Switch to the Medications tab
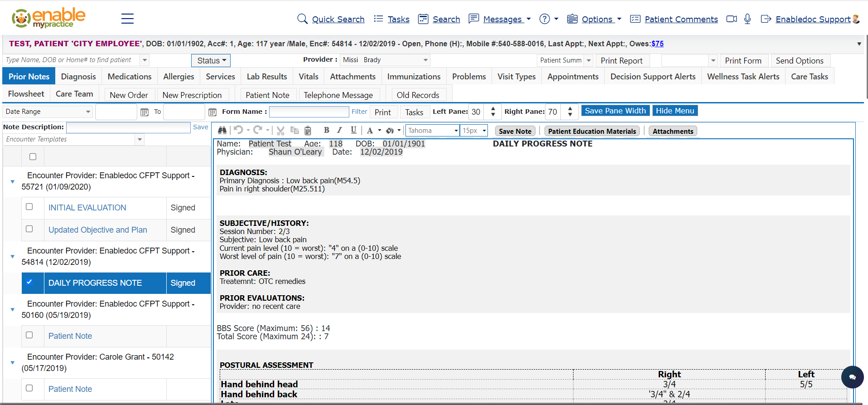 (130, 77)
